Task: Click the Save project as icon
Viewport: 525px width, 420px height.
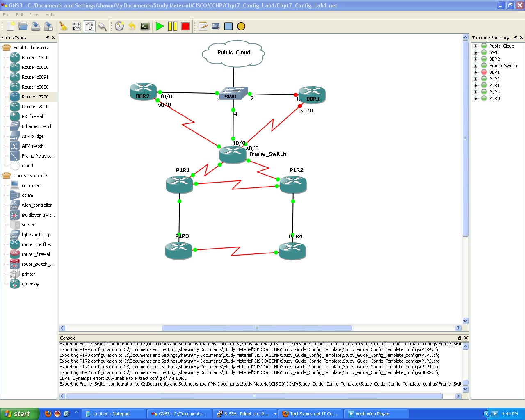Action: coord(48,26)
